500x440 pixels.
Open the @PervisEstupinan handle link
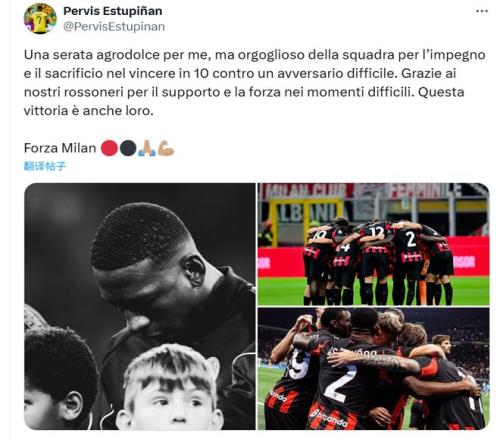click(x=114, y=27)
